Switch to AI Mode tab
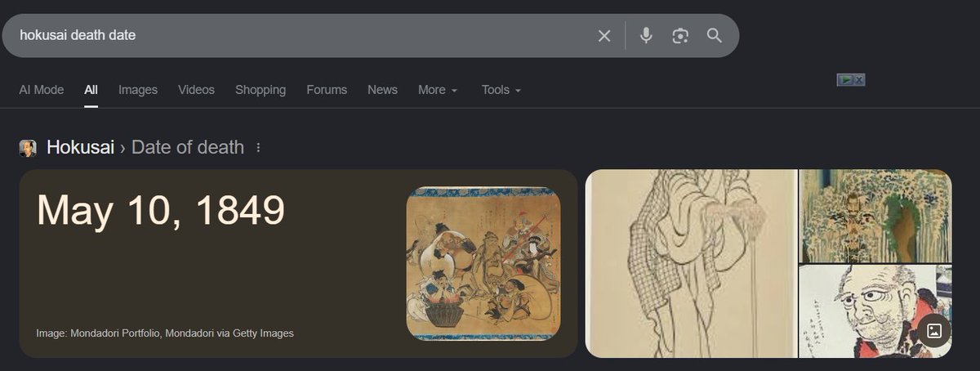 42,90
